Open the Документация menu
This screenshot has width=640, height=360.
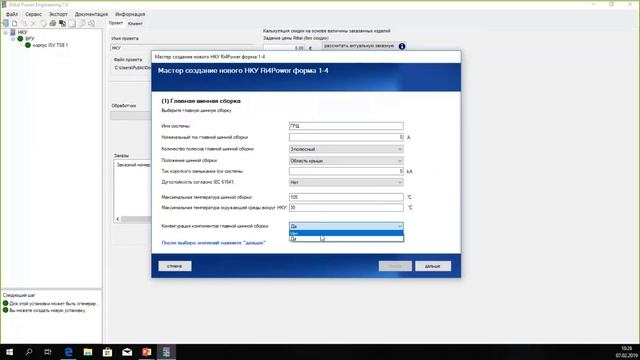pos(91,14)
